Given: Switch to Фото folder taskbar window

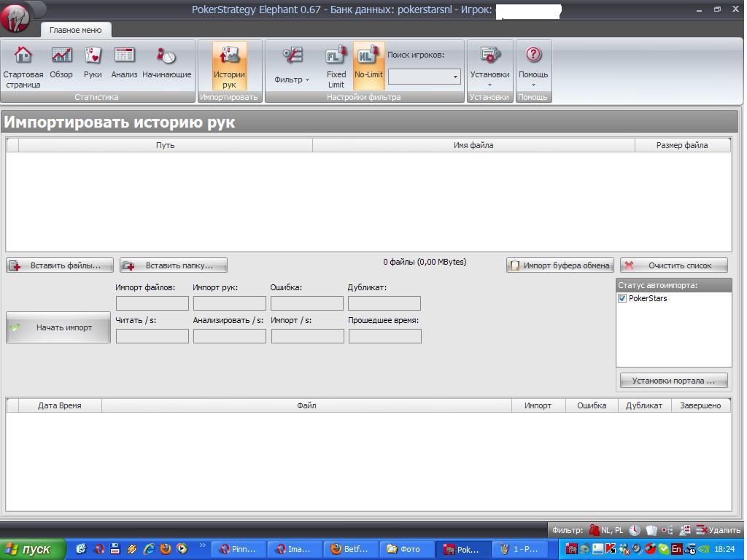Looking at the screenshot, I should (x=407, y=550).
